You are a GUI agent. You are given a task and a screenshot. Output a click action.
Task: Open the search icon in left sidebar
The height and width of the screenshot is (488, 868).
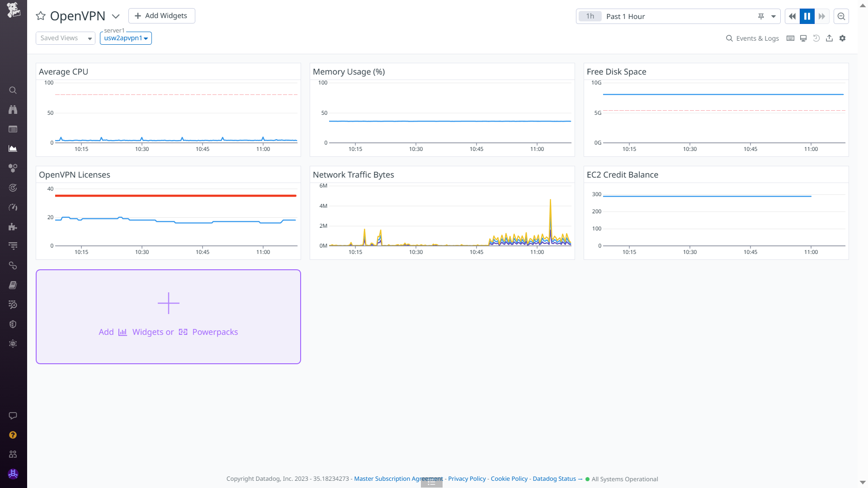pyautogui.click(x=13, y=90)
